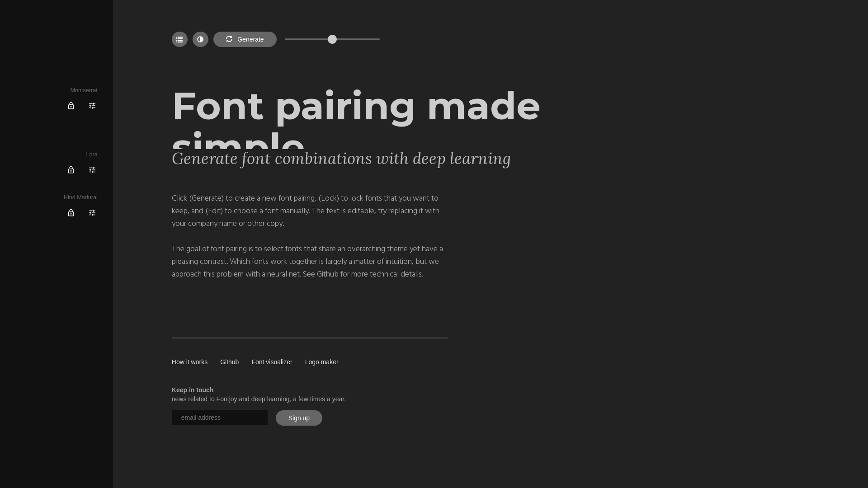The width and height of the screenshot is (868, 488).
Task: Click the list view icon in the toolbar
Action: point(179,39)
